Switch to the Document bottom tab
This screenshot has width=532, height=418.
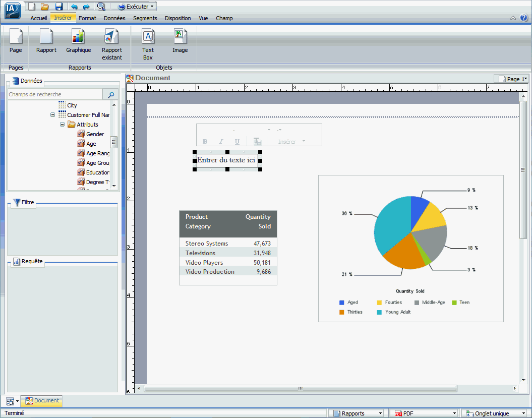pos(42,401)
